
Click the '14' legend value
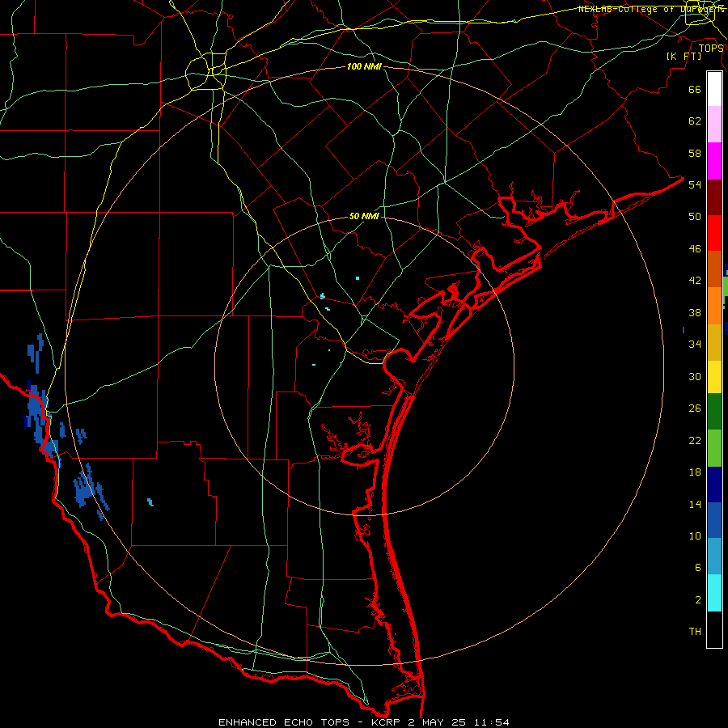click(695, 504)
